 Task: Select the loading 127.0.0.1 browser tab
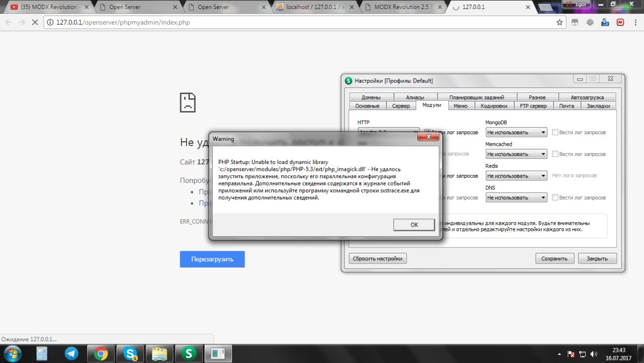coord(491,7)
